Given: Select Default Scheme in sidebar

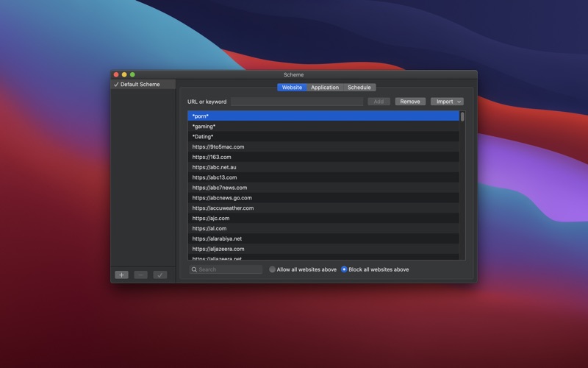Looking at the screenshot, I should pyautogui.click(x=143, y=85).
